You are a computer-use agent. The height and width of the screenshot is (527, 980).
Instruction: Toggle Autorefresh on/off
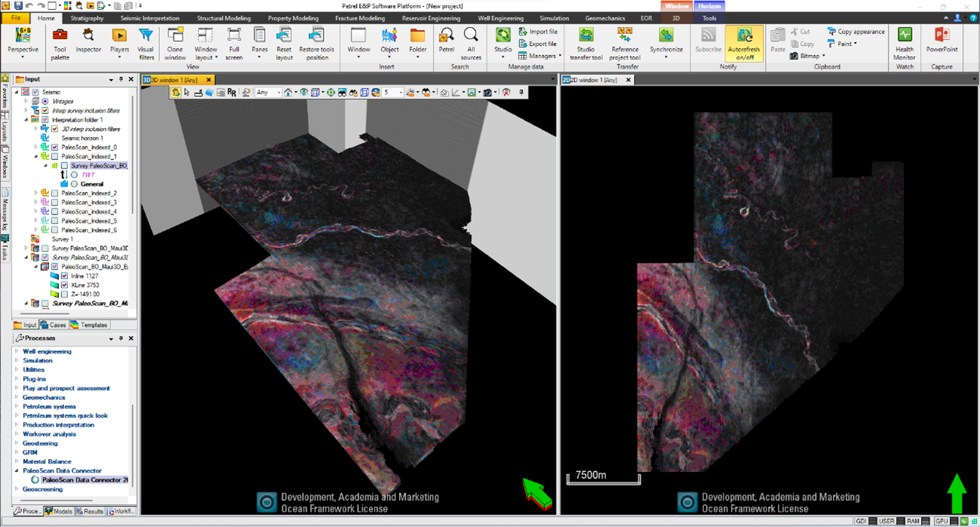(x=744, y=42)
